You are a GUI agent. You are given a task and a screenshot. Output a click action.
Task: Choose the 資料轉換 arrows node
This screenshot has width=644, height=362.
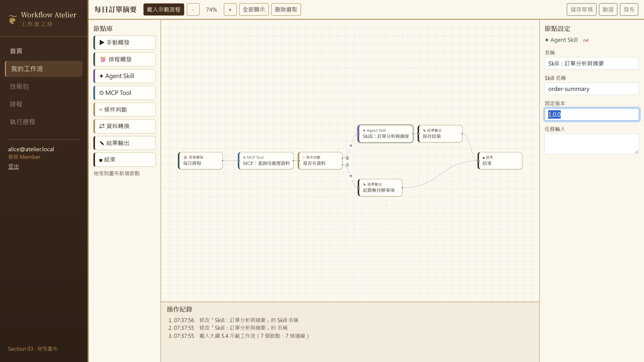(x=125, y=126)
